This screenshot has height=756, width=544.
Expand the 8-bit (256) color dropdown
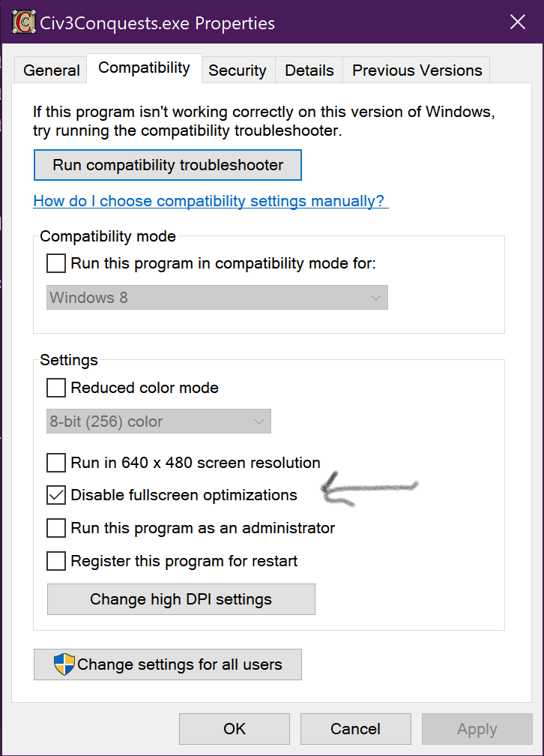click(159, 421)
